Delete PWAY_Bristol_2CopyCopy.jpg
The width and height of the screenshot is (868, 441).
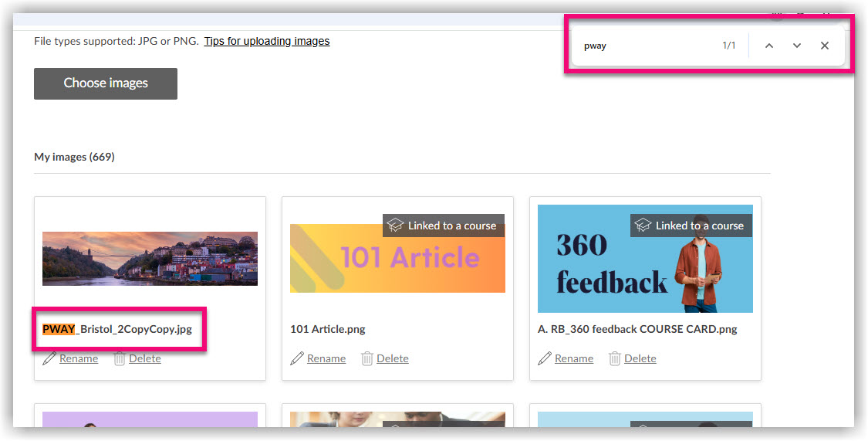tap(145, 358)
